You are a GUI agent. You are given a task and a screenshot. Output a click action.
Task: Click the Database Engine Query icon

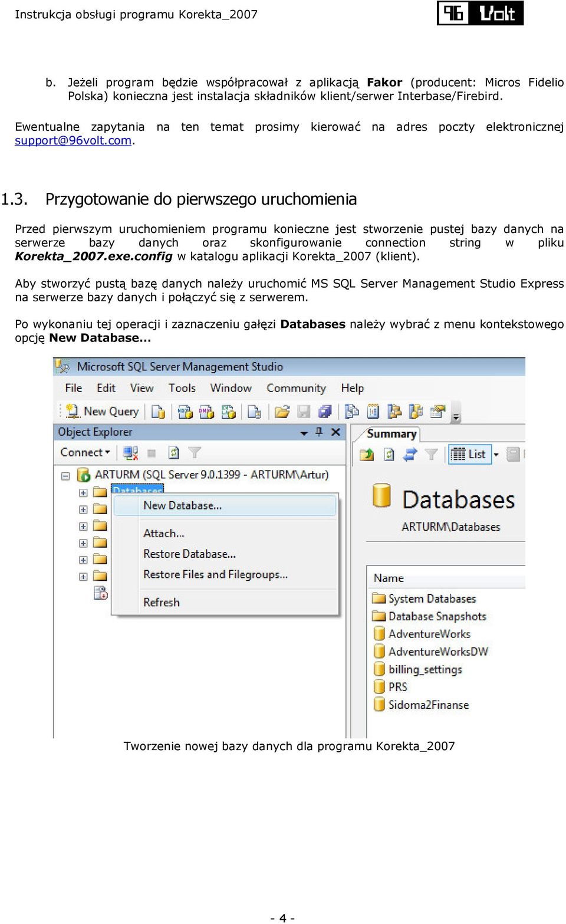[158, 412]
